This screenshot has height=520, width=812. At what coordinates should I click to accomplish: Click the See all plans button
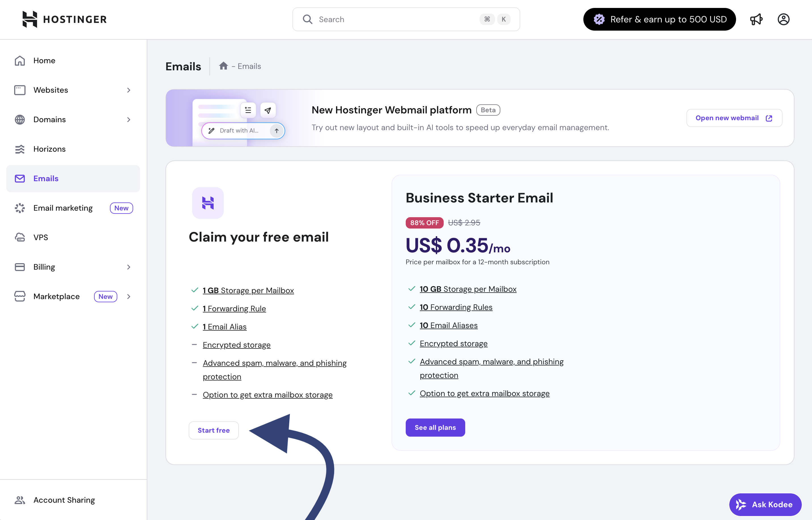(x=435, y=428)
